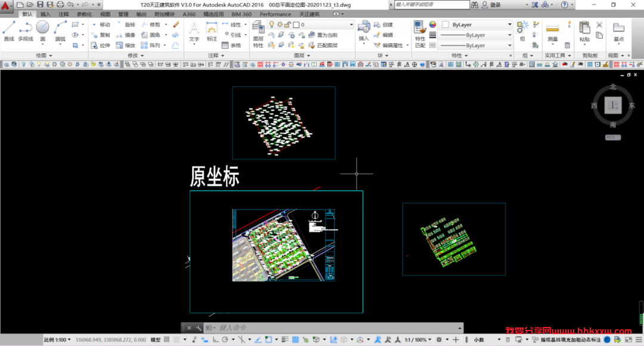
Task: Click the Mirror (镜像) command
Action: [126, 35]
